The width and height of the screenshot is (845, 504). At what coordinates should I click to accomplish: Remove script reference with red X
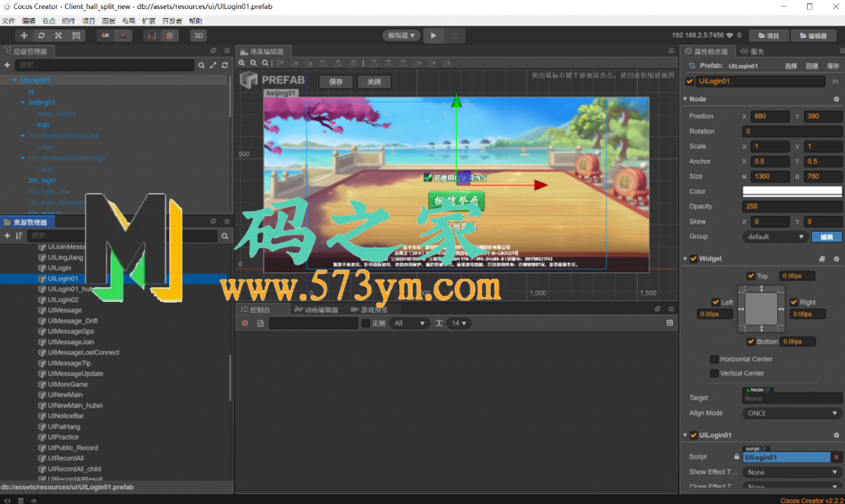837,457
